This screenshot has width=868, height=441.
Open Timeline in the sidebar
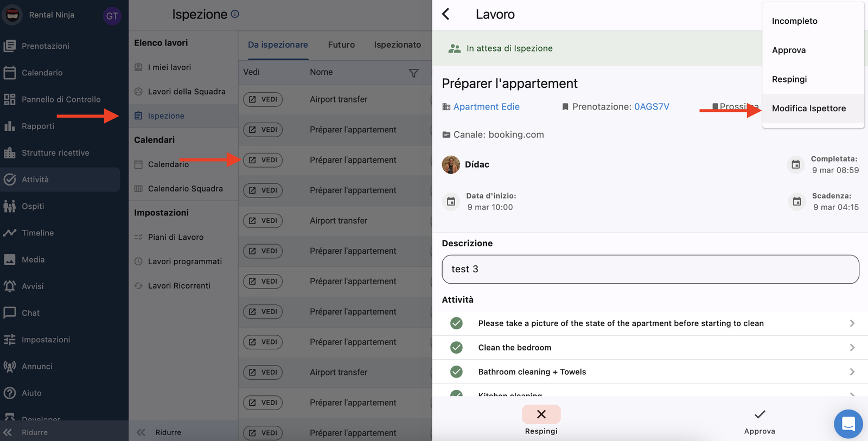point(37,233)
